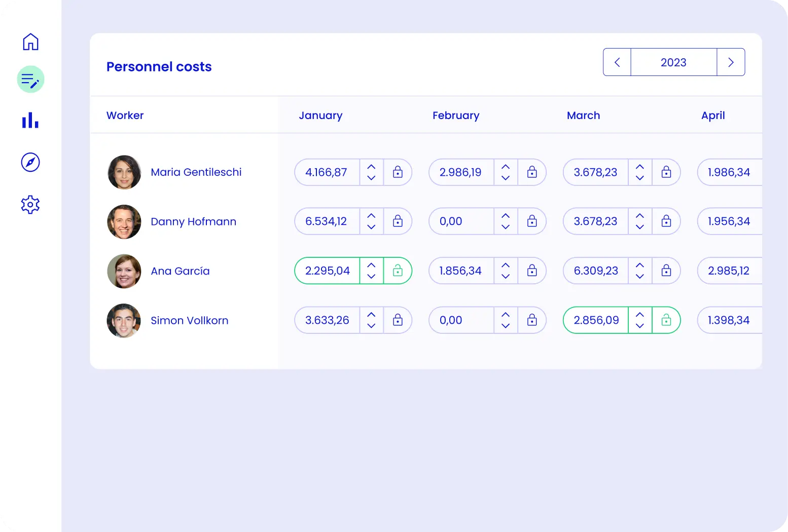Click the up stepper on Ana's March amount
The image size is (788, 532).
click(639, 264)
